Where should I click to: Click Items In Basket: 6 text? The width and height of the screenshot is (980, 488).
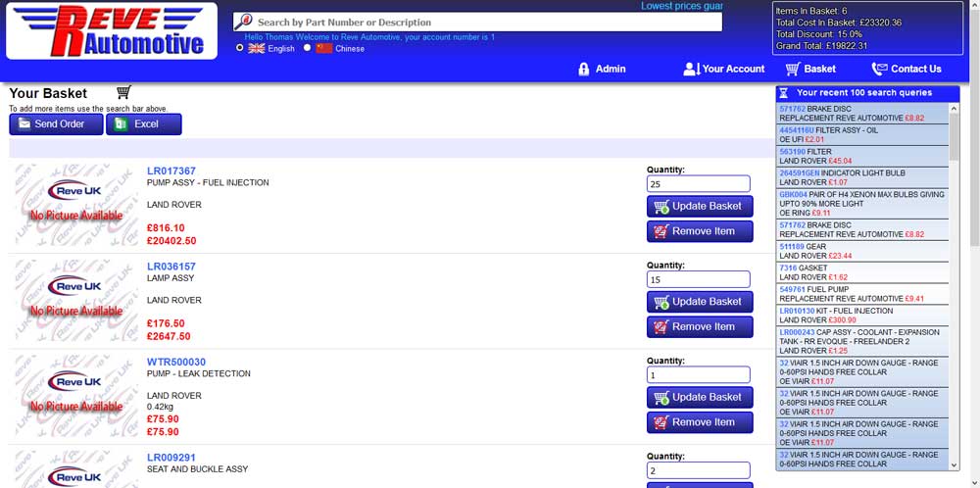tap(811, 11)
